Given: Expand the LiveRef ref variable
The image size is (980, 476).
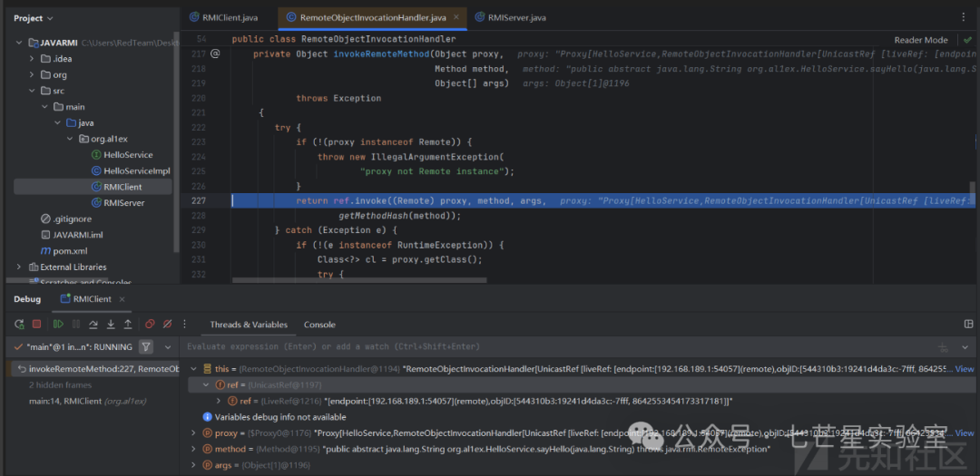Looking at the screenshot, I should click(x=219, y=401).
